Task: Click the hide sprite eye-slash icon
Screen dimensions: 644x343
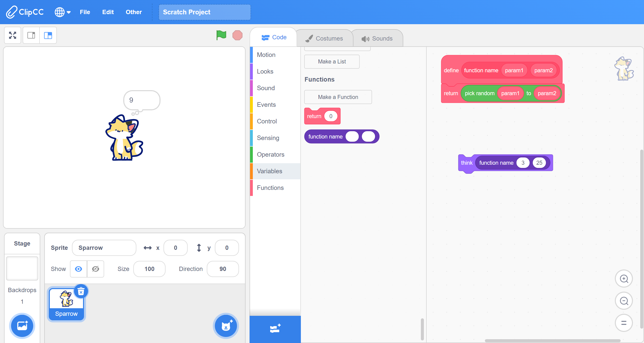Action: click(x=96, y=268)
